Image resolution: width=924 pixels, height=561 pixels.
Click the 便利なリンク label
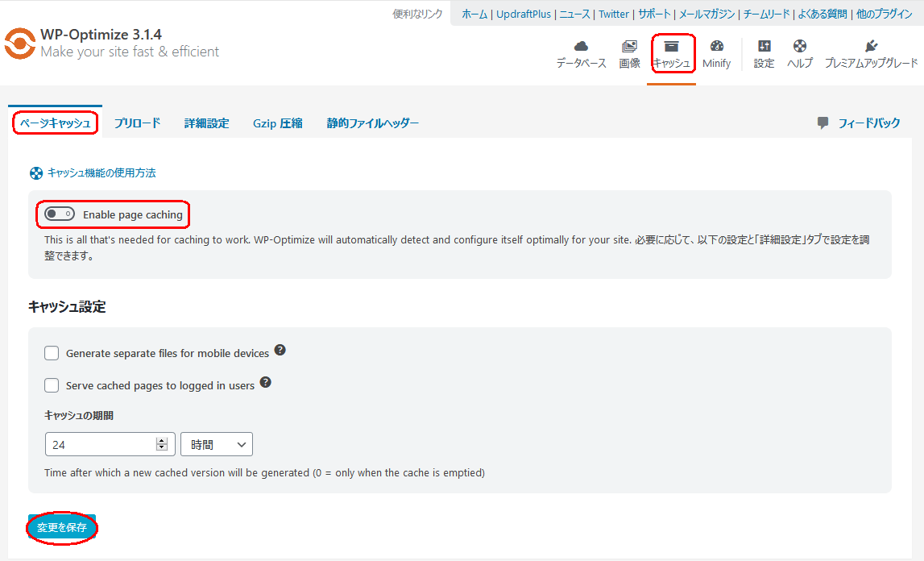click(x=417, y=15)
